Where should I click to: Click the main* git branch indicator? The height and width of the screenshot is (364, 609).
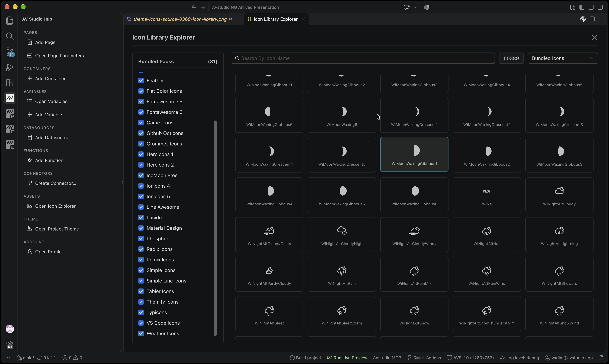pyautogui.click(x=25, y=358)
